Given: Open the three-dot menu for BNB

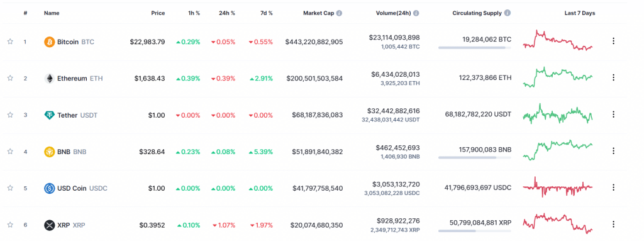Looking at the screenshot, I should pyautogui.click(x=614, y=151).
